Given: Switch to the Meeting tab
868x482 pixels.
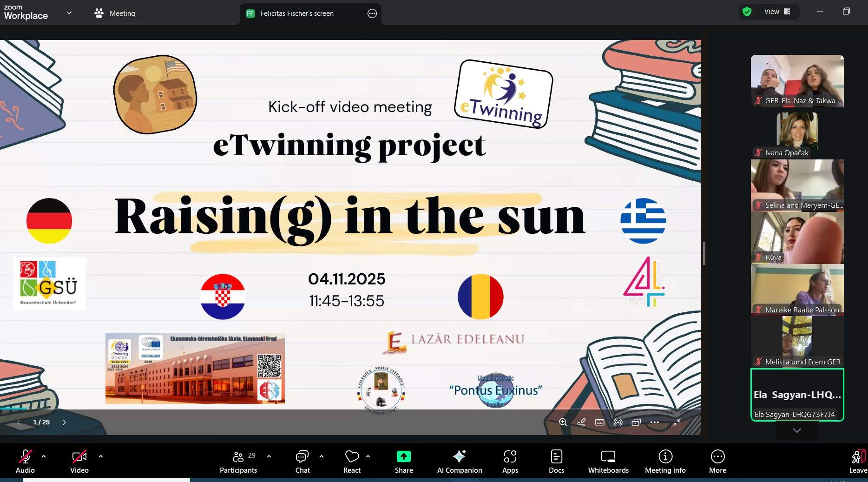Looking at the screenshot, I should point(115,13).
